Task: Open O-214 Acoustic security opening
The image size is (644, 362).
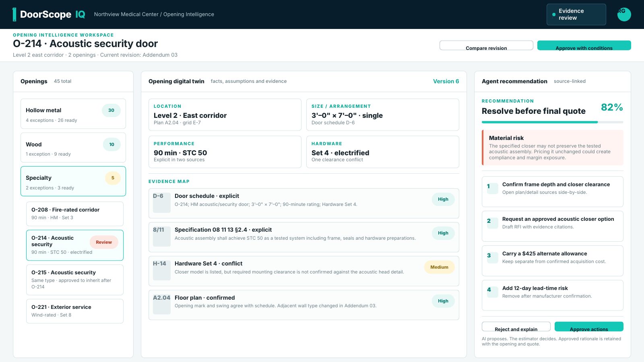Action: click(75, 245)
